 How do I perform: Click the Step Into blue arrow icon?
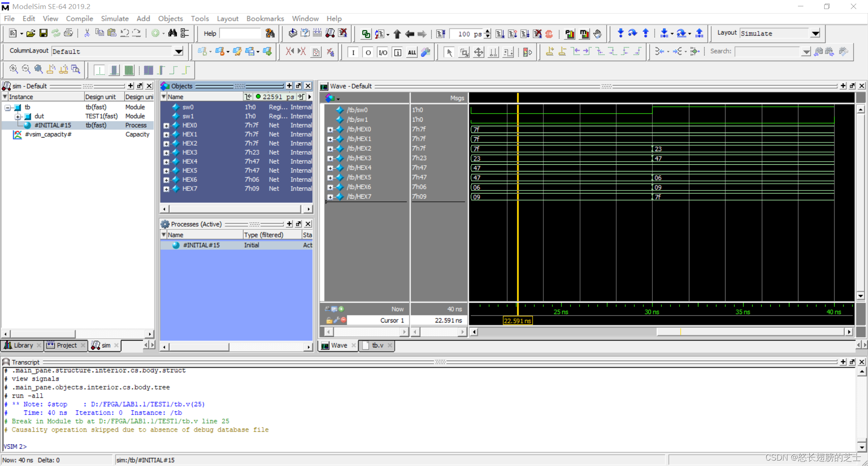click(x=620, y=33)
